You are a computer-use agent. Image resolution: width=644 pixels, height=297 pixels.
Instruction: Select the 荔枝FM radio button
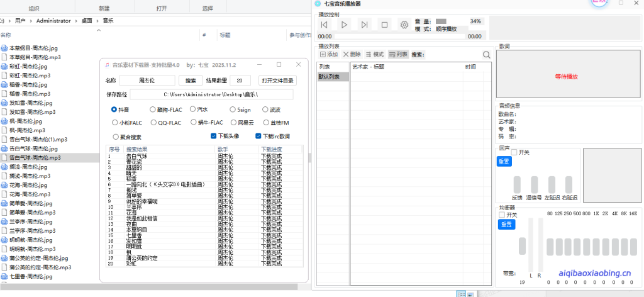[266, 123]
